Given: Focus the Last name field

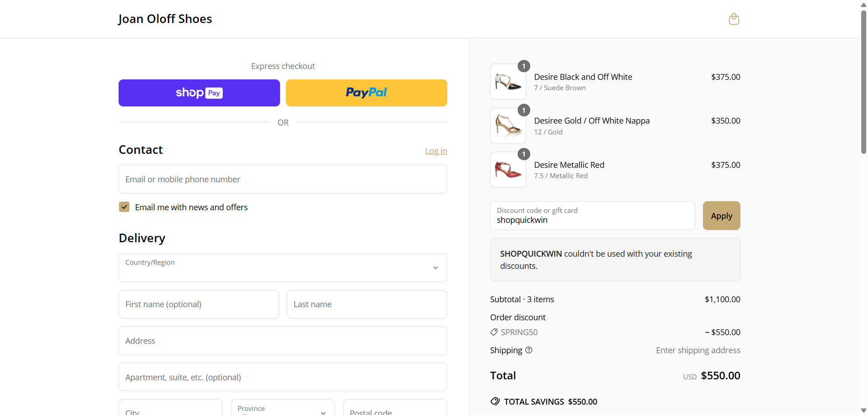Looking at the screenshot, I should 367,304.
